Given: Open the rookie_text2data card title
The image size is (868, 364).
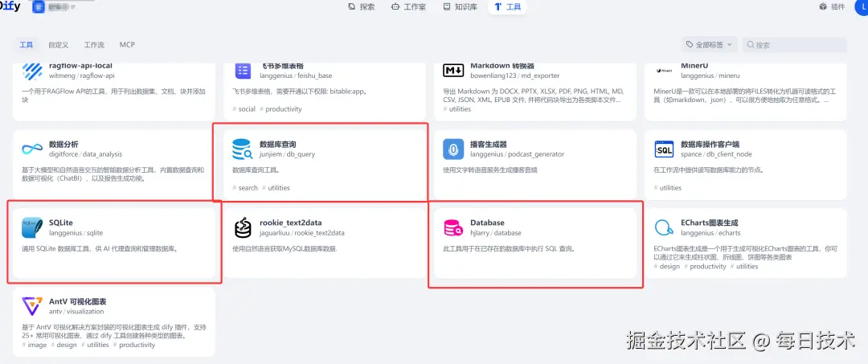Looking at the screenshot, I should [x=291, y=223].
